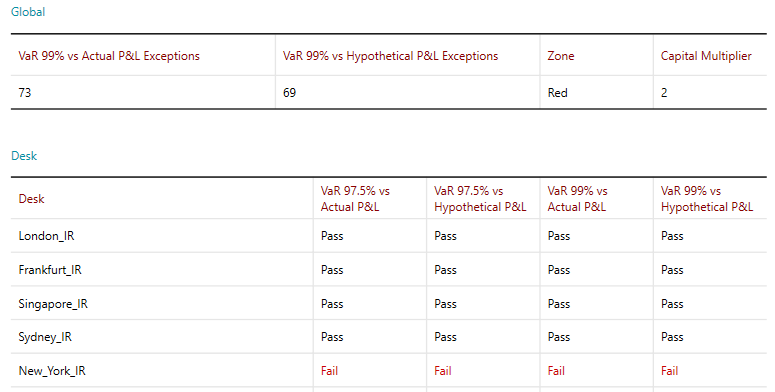Select the Sydney_IR desk row
Image resolution: width=775 pixels, height=392 pixels.
coord(388,337)
